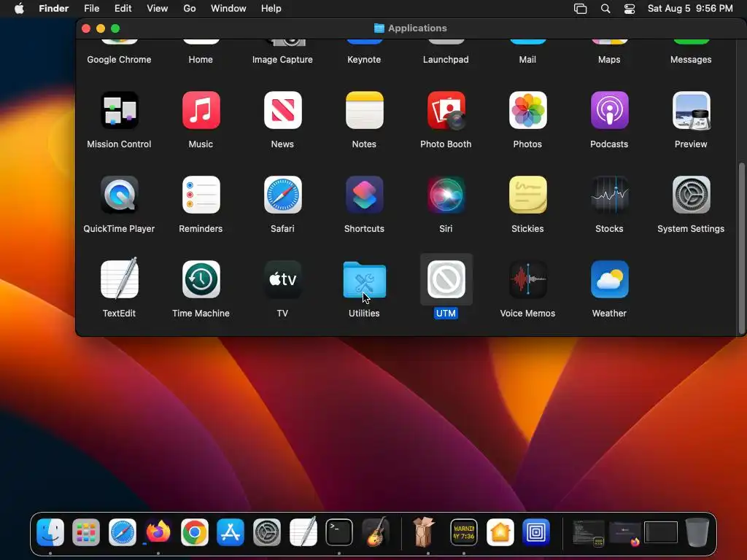Click the Home label in Applications window

click(x=201, y=60)
